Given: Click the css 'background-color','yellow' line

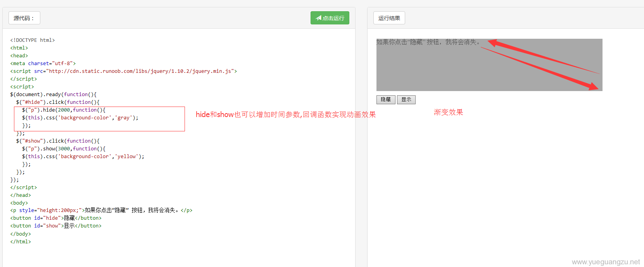Looking at the screenshot, I should coord(83,156).
